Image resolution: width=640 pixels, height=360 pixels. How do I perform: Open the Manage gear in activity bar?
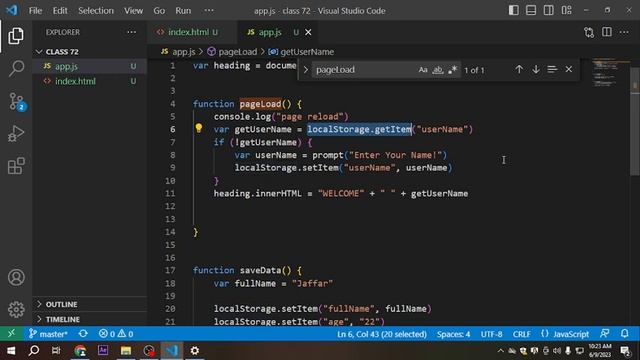(x=16, y=309)
